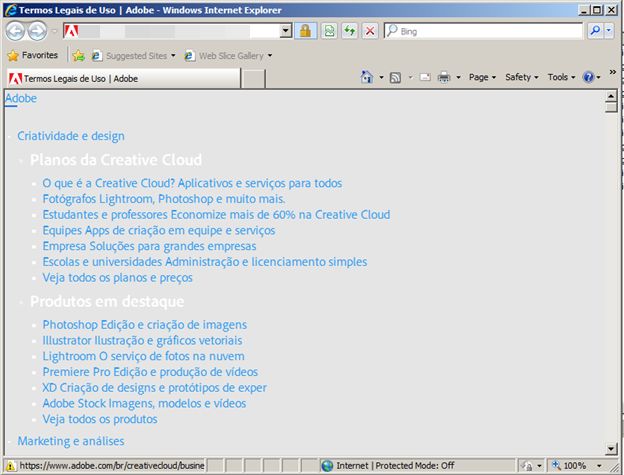The height and width of the screenshot is (475, 624).
Task: Open the Favorites panel button
Action: click(32, 56)
